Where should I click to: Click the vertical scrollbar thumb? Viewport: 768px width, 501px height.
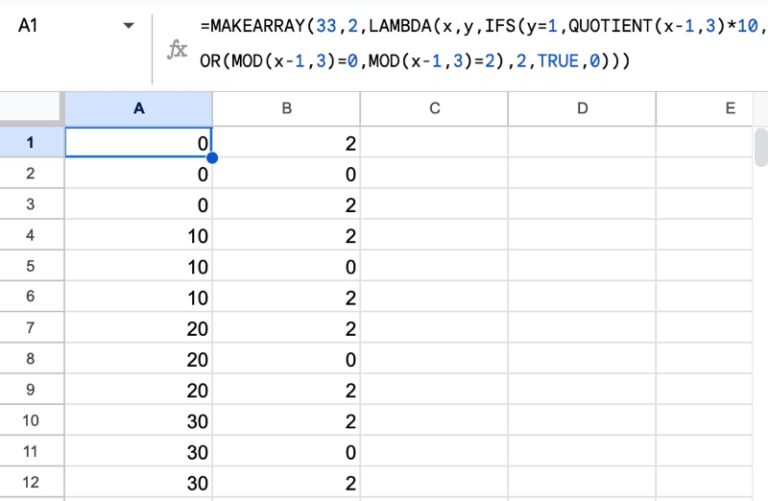point(761,147)
